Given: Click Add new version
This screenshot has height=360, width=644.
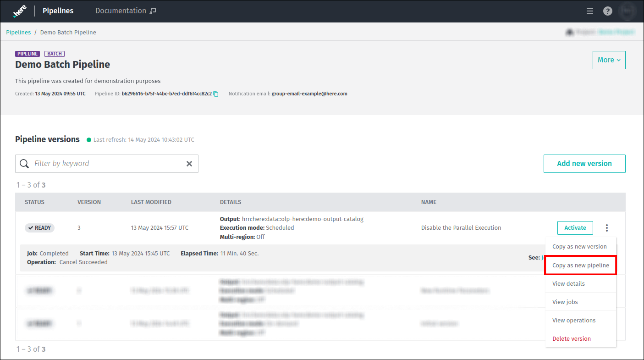Looking at the screenshot, I should 584,163.
